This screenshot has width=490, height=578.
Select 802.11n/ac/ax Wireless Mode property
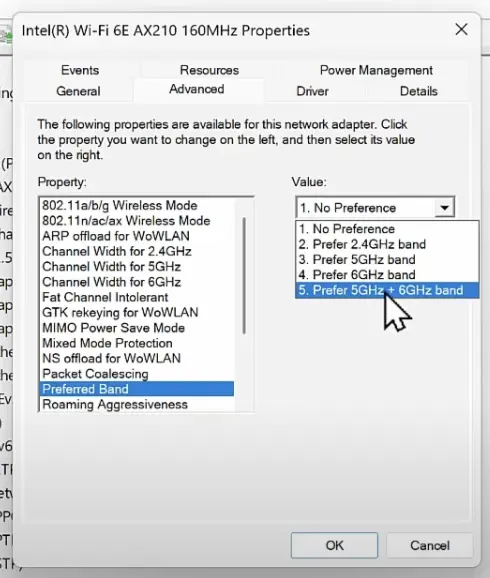(x=136, y=220)
